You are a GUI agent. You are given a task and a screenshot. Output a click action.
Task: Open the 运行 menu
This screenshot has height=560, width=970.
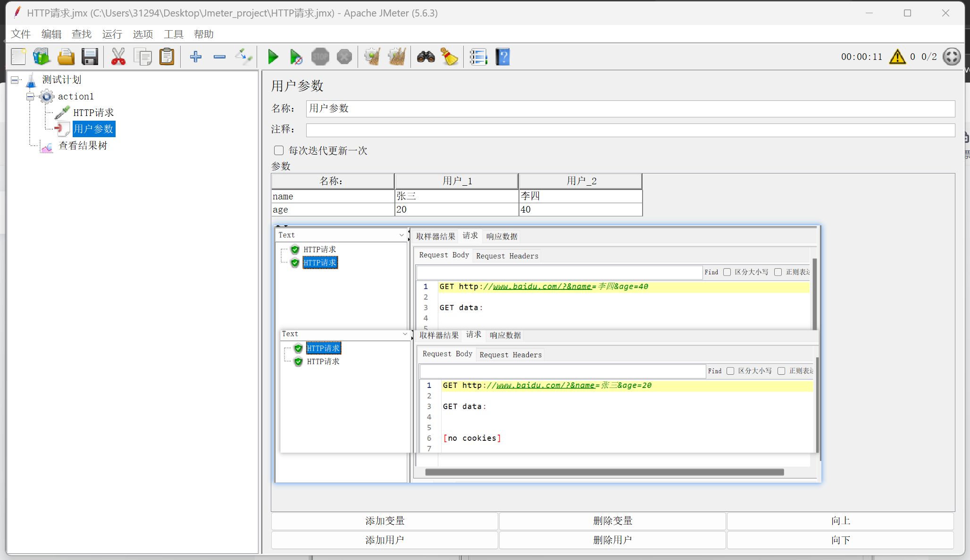(x=112, y=34)
